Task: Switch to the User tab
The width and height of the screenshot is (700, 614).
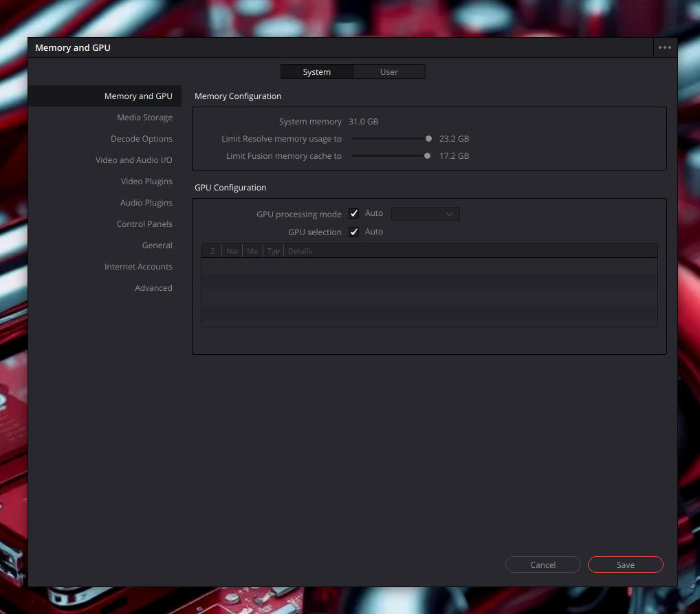Action: (389, 72)
